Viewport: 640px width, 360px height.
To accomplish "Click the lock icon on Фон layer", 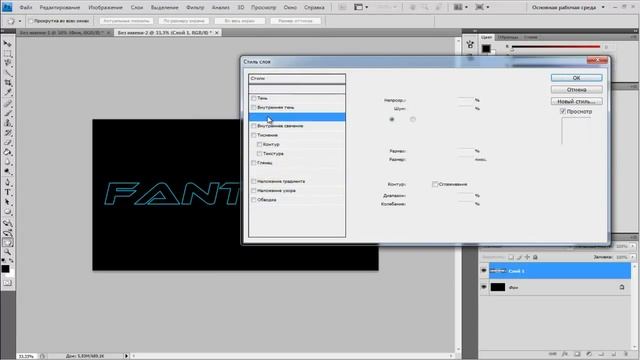I will [x=622, y=287].
